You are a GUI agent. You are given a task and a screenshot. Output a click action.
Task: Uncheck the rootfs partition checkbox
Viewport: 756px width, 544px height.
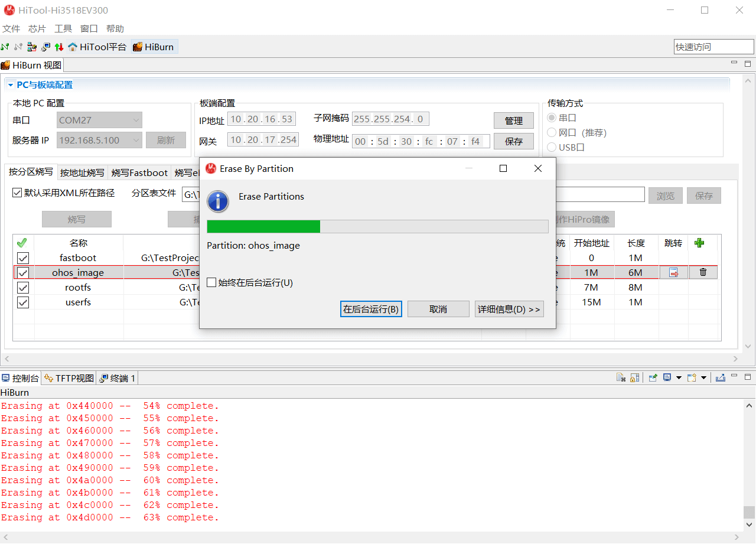pyautogui.click(x=22, y=288)
